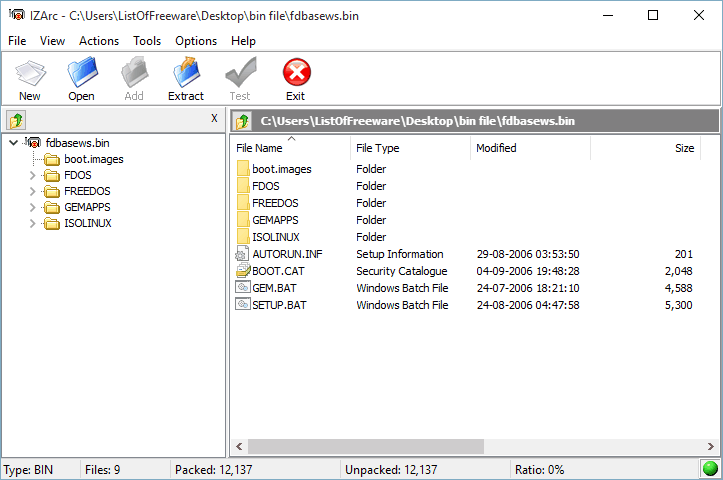The height and width of the screenshot is (480, 723).
Task: Minimize the IZArc window
Action: 608,15
